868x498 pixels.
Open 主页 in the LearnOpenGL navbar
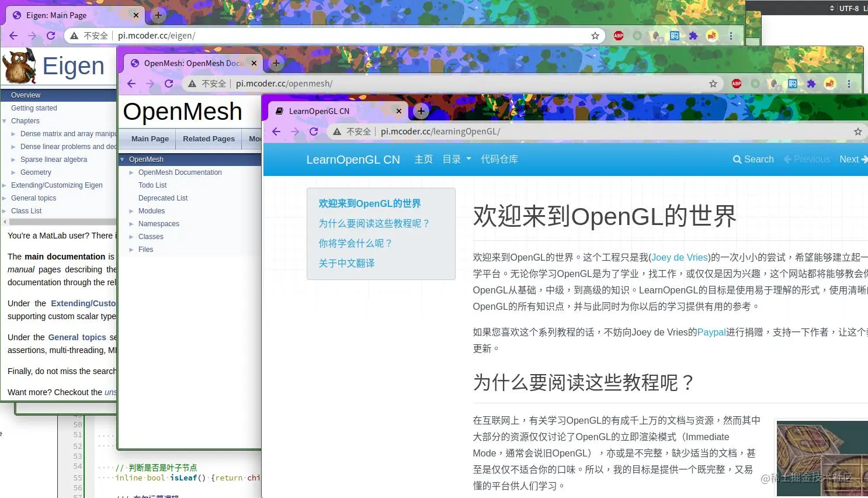(x=423, y=159)
